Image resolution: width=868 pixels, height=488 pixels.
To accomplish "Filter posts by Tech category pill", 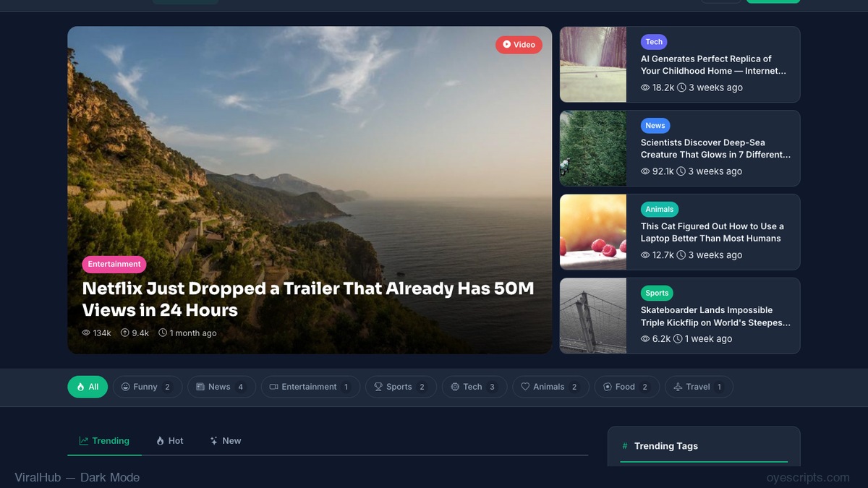I will point(475,387).
